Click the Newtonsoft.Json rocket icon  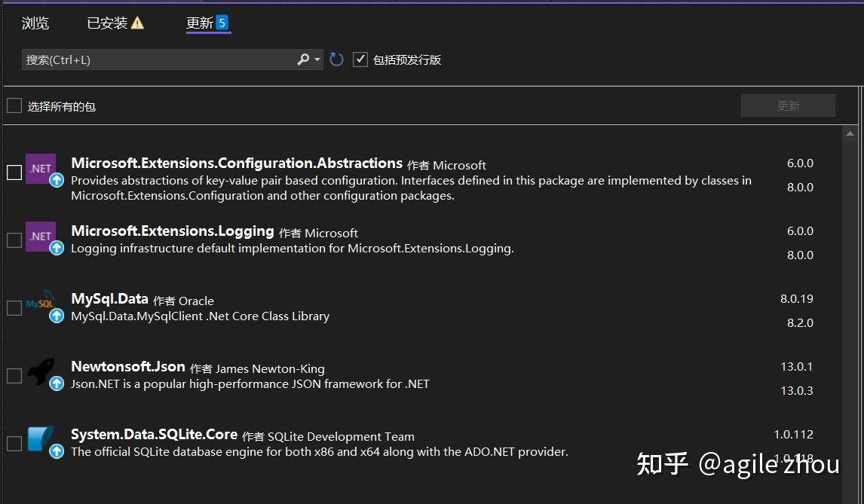(41, 372)
